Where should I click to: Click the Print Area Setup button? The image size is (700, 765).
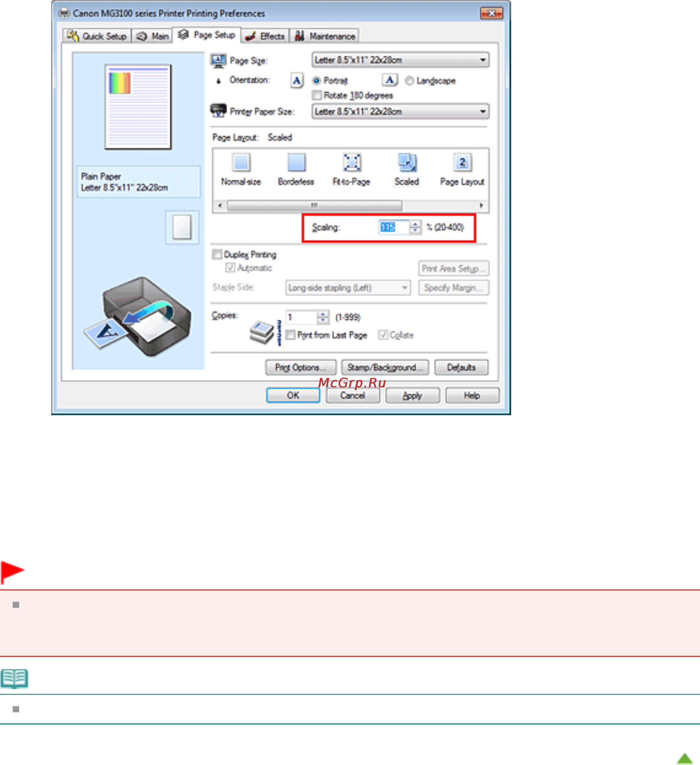tap(454, 268)
